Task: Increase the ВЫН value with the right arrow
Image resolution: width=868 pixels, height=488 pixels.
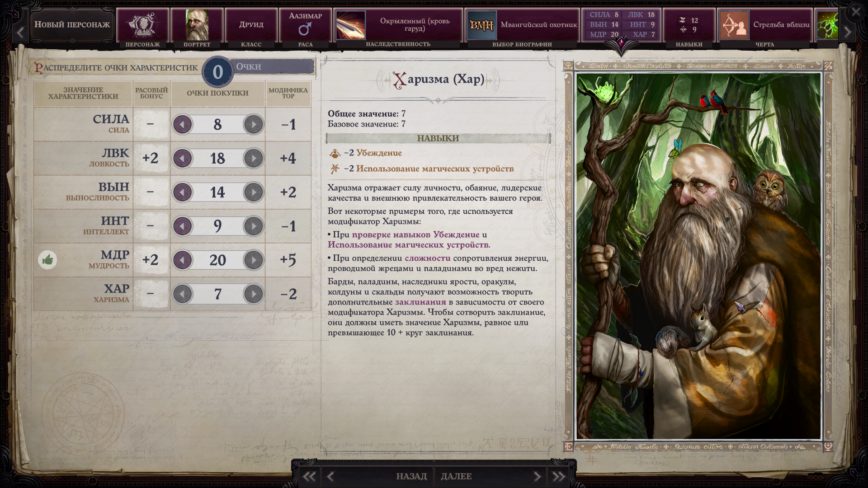Action: coord(253,192)
